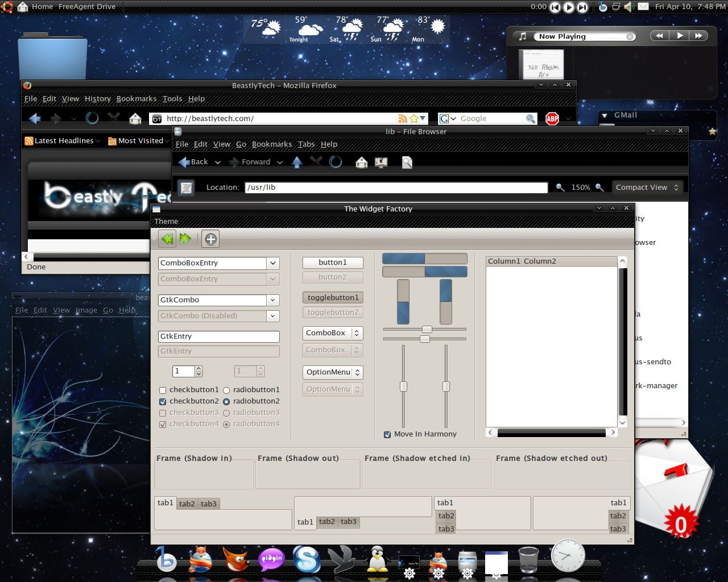Go back in the Firefox window
The height and width of the screenshot is (582, 728).
(x=35, y=118)
